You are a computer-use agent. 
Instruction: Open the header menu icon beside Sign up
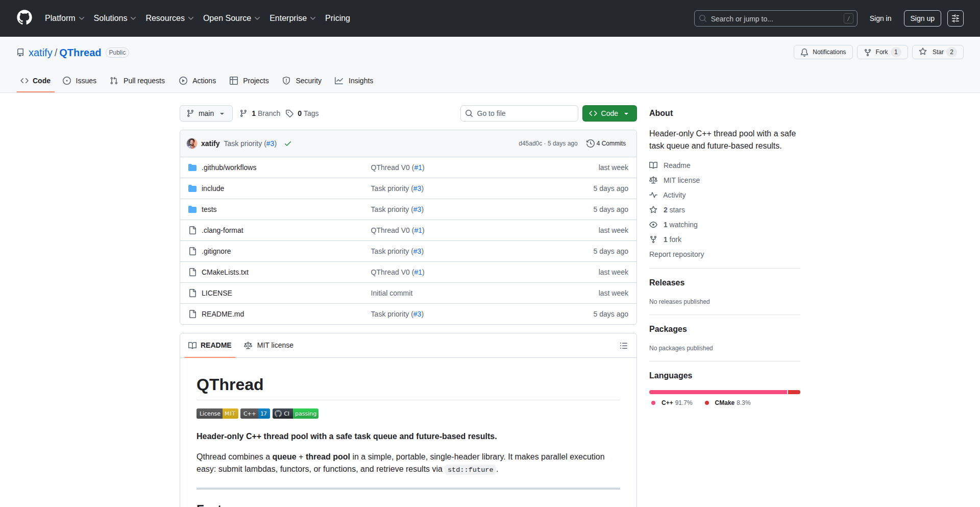(x=955, y=18)
